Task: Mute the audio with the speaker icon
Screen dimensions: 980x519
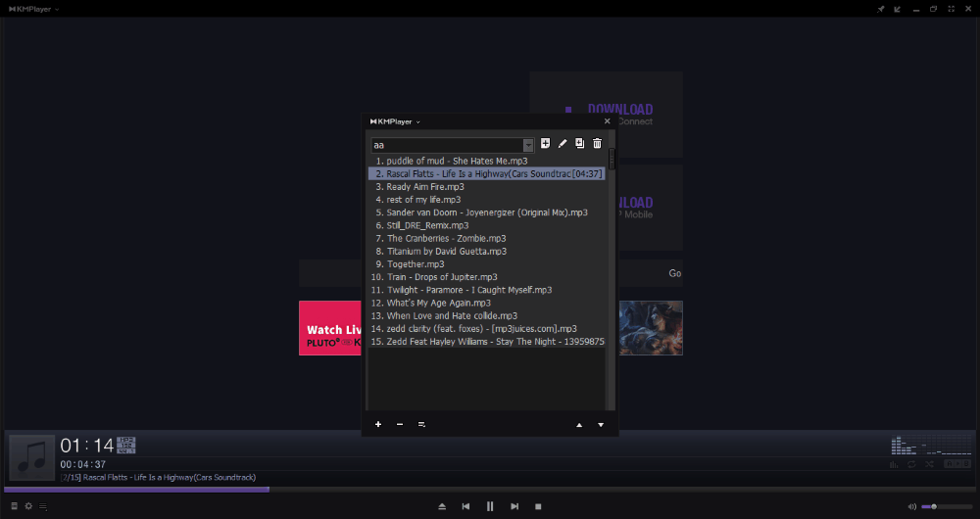Action: tap(911, 506)
